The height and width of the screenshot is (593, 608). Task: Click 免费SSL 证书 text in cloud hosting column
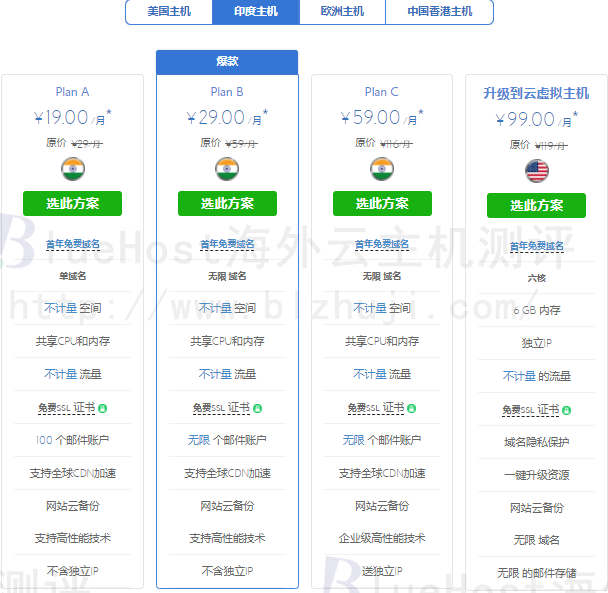pyautogui.click(x=530, y=410)
